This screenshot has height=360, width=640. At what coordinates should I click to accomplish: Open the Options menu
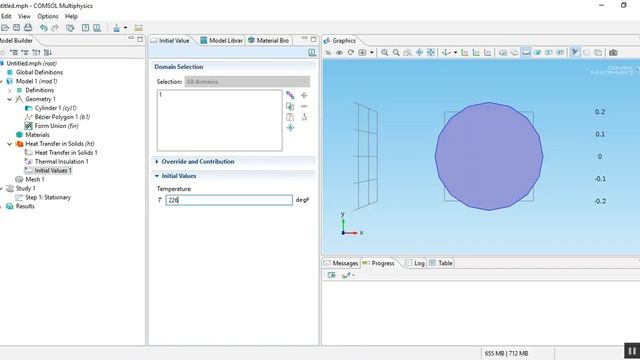48,16
